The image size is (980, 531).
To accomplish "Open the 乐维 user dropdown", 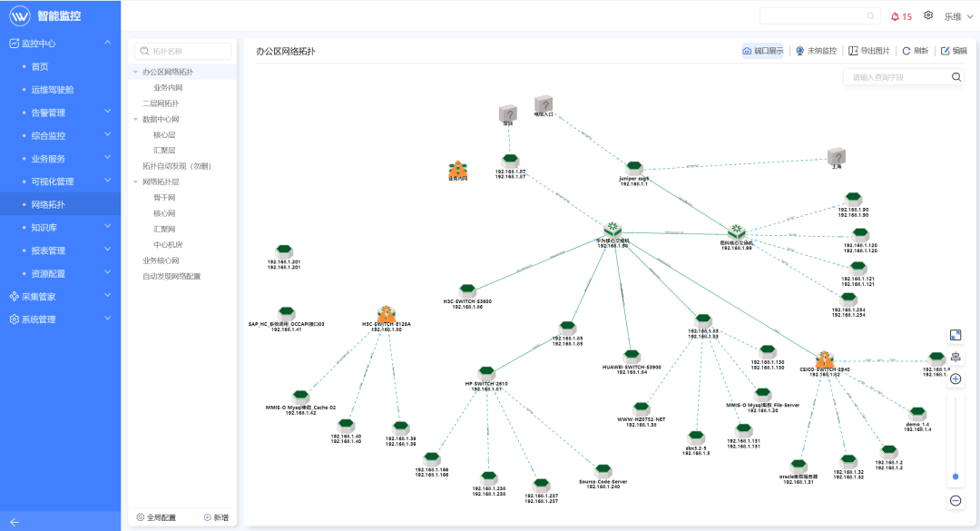I will [x=956, y=16].
